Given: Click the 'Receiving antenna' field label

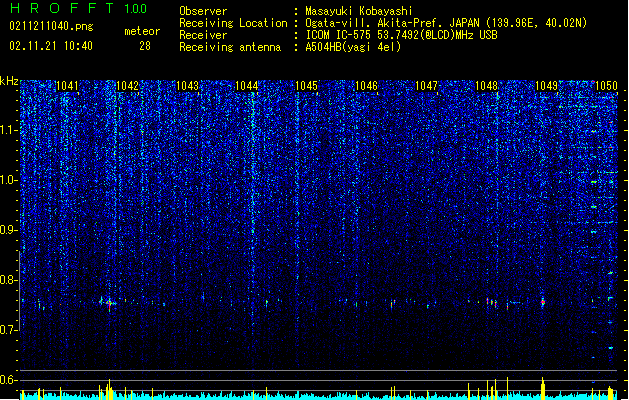Looking at the screenshot, I should pos(230,47).
